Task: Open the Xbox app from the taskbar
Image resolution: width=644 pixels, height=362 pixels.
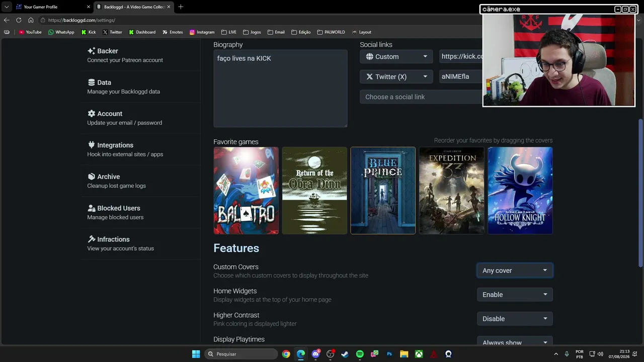Action: tap(419, 354)
